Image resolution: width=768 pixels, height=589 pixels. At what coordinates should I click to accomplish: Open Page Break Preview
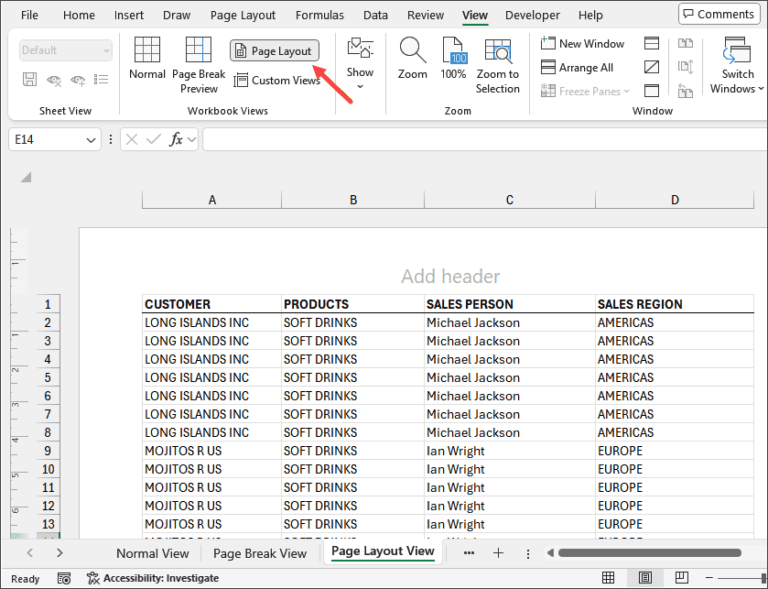pyautogui.click(x=198, y=64)
